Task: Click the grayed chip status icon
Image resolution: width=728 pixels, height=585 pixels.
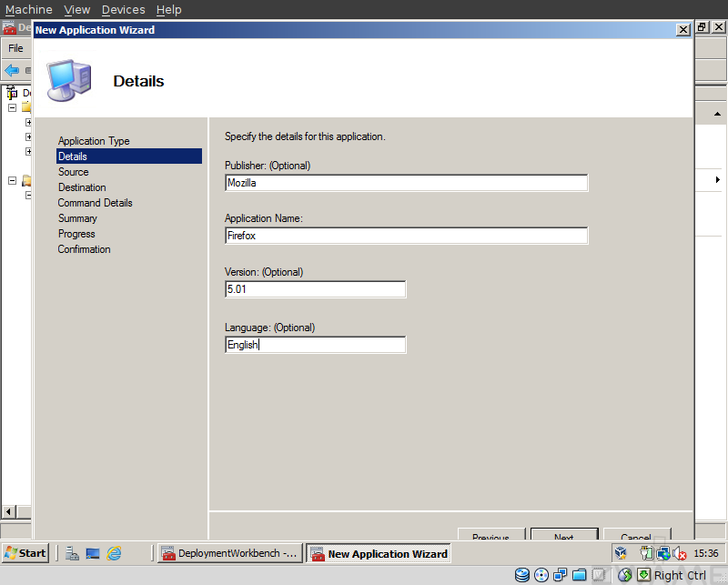Action: coord(599,575)
